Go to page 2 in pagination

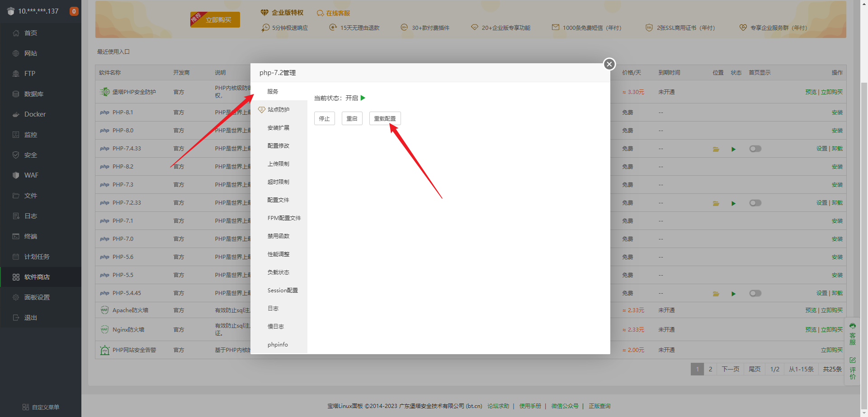(x=710, y=369)
